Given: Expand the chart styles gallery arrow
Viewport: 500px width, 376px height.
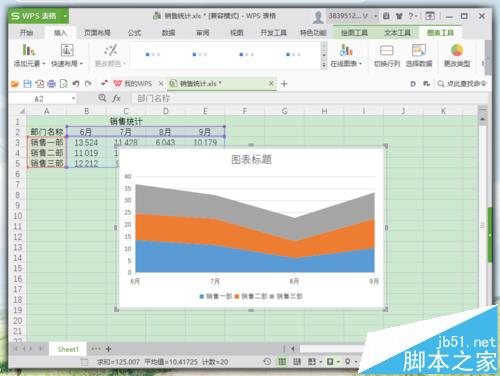Looking at the screenshot, I should (x=323, y=65).
